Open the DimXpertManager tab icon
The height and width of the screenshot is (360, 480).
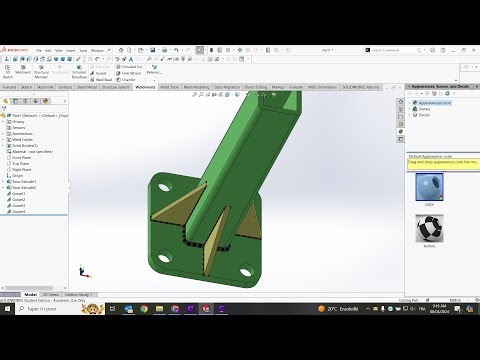coord(36,101)
